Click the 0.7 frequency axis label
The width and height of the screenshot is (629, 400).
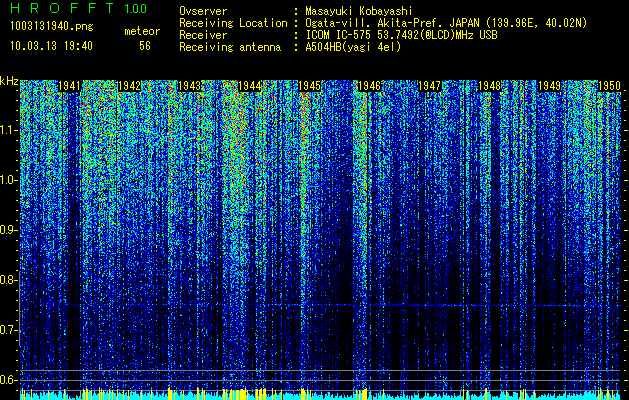[x=8, y=330]
